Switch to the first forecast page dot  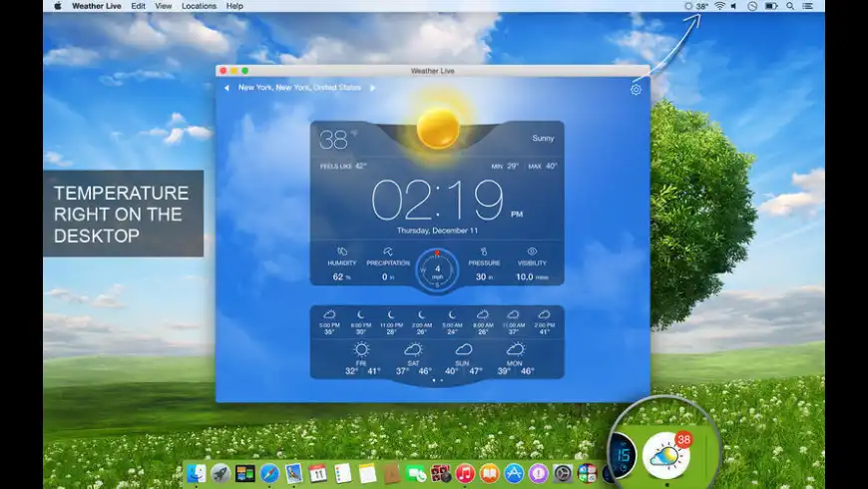tap(433, 380)
